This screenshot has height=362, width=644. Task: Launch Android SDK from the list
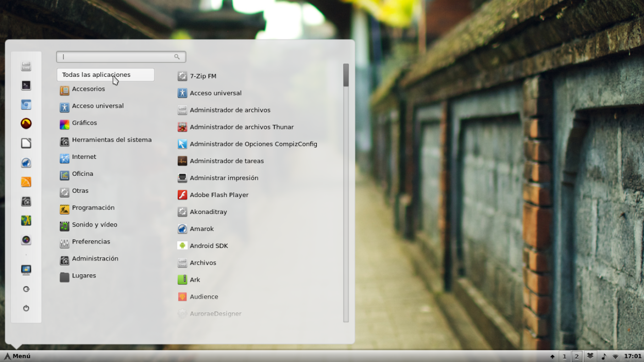coord(202,246)
